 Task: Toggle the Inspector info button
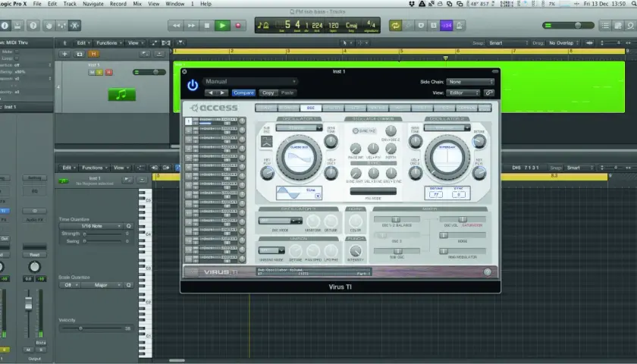point(5,26)
